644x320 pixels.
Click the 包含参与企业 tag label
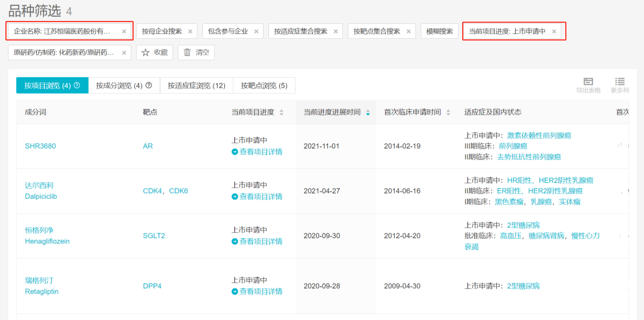(228, 31)
